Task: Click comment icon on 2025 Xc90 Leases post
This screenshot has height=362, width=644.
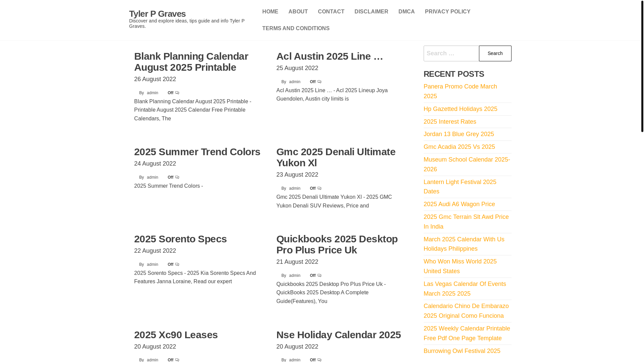Action: (x=177, y=360)
